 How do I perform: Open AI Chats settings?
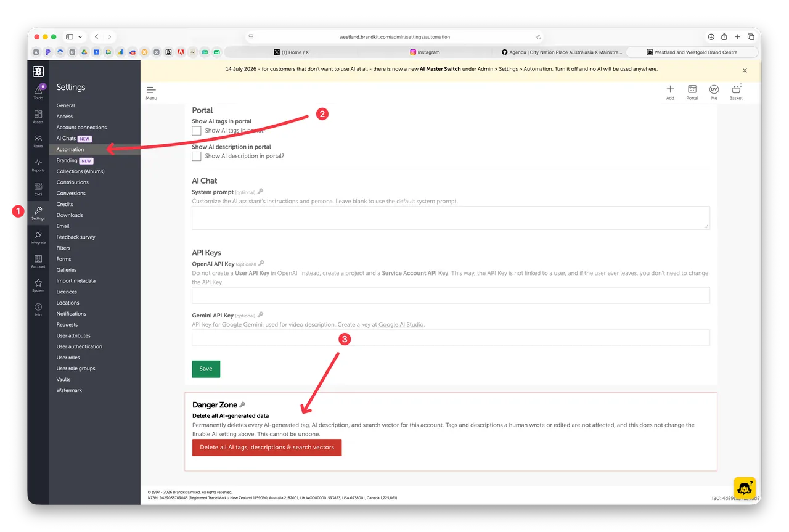[66, 139]
